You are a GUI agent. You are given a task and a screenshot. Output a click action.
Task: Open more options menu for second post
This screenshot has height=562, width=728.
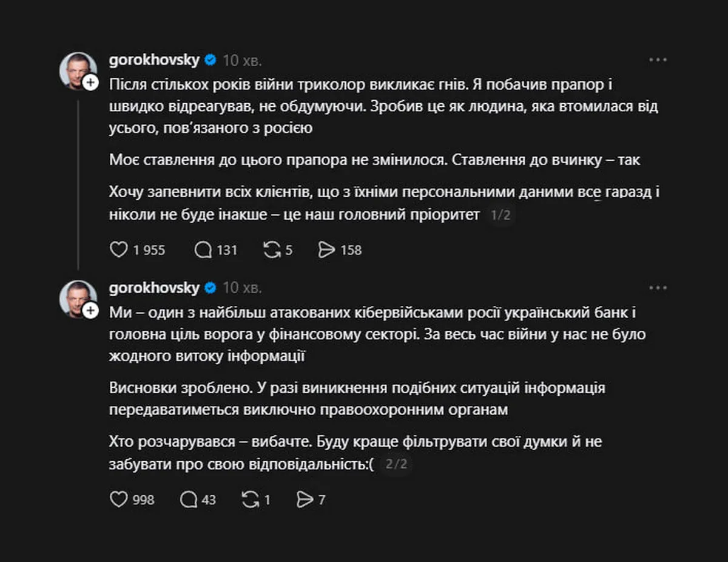[658, 288]
